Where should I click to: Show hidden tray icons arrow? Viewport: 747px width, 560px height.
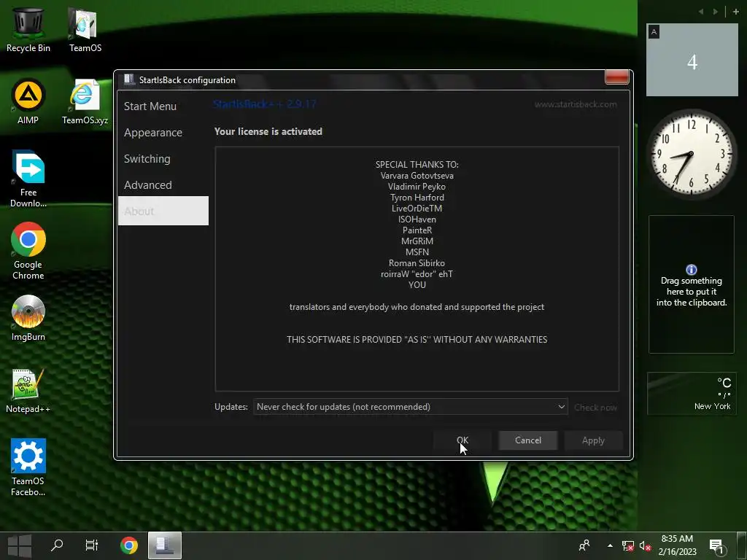[x=611, y=545]
